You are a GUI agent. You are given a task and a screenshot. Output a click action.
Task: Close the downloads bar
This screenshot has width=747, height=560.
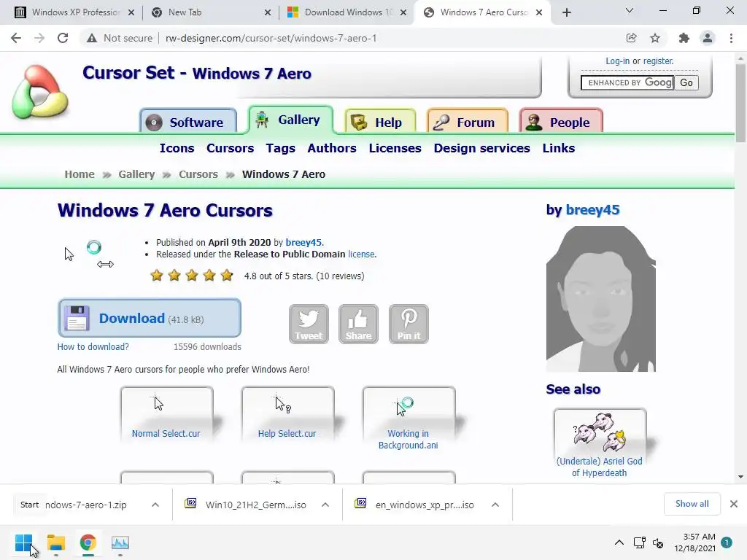coord(734,504)
